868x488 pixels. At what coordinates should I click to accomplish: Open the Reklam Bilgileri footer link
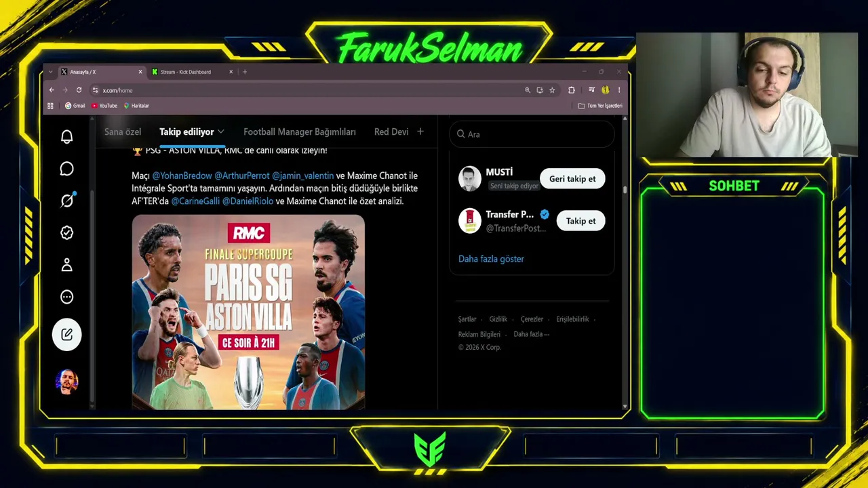pos(479,334)
